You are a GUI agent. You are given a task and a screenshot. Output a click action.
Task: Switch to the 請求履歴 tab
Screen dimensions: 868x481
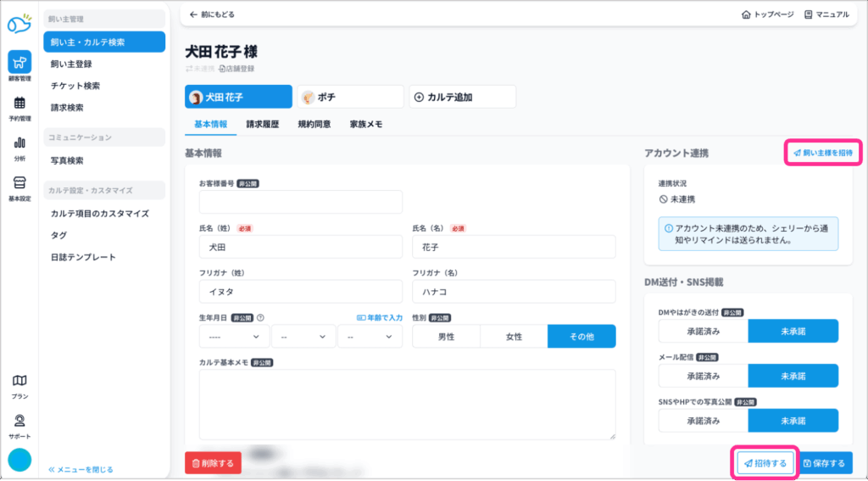pyautogui.click(x=262, y=124)
